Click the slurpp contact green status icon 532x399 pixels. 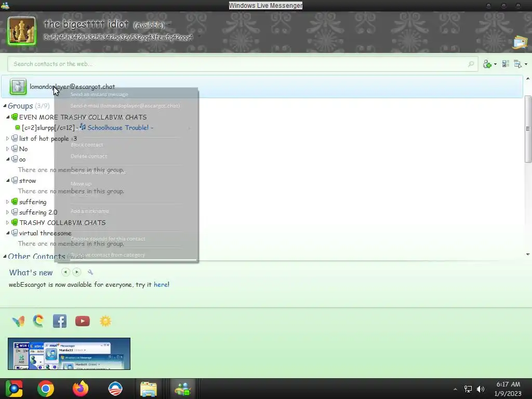[x=18, y=128]
